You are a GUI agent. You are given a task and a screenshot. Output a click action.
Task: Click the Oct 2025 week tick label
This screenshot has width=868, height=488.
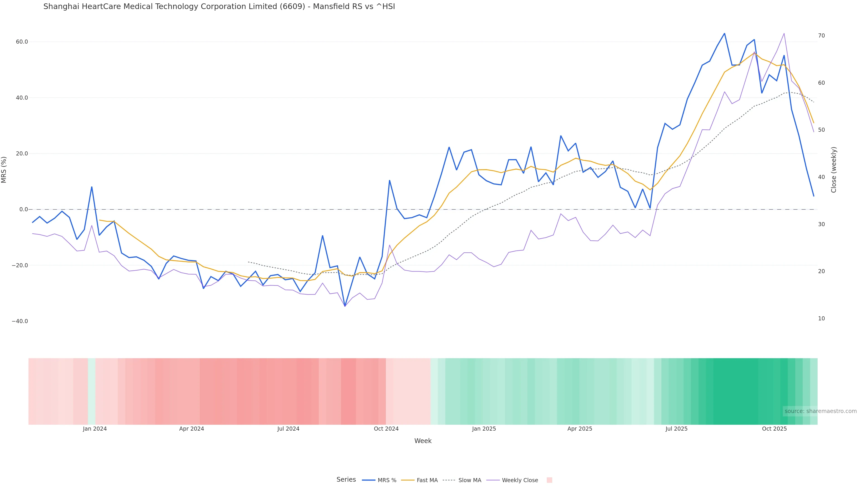[774, 429]
